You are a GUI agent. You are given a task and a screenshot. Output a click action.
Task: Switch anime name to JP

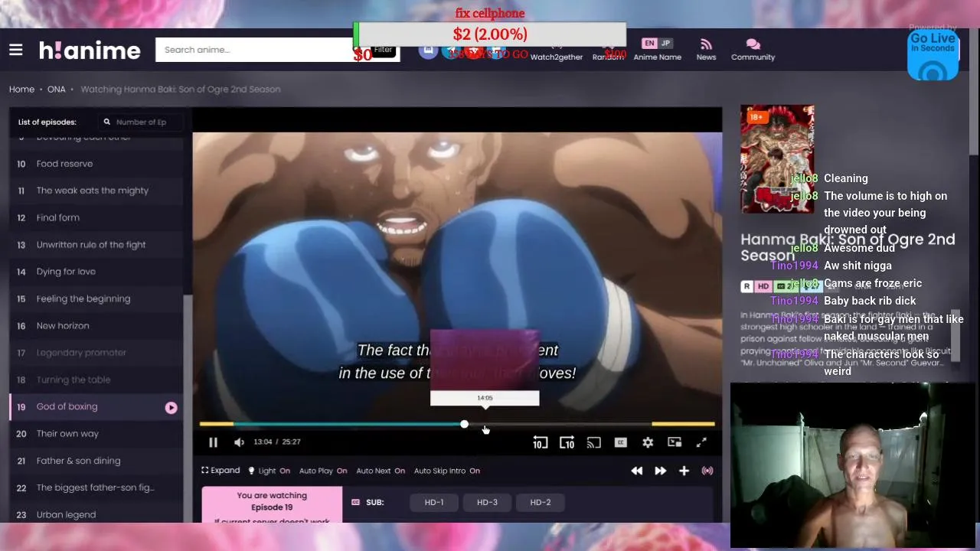tap(665, 44)
